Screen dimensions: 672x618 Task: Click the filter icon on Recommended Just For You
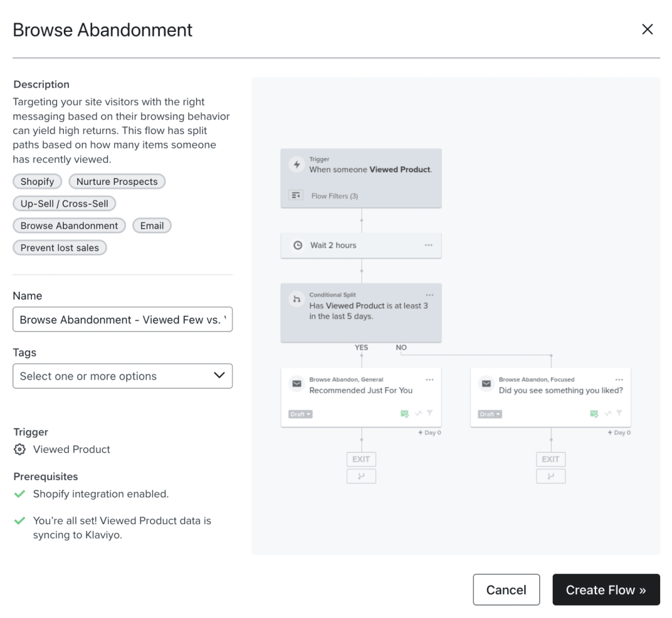(430, 413)
